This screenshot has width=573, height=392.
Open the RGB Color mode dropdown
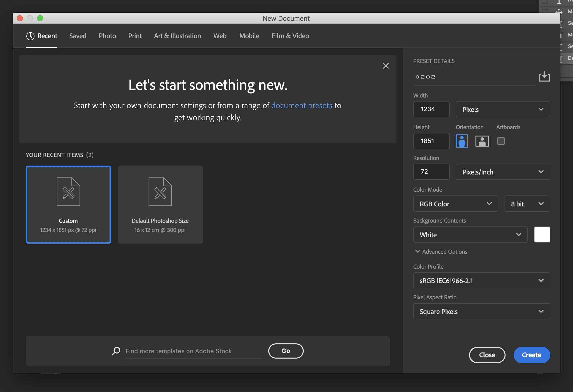(x=455, y=204)
